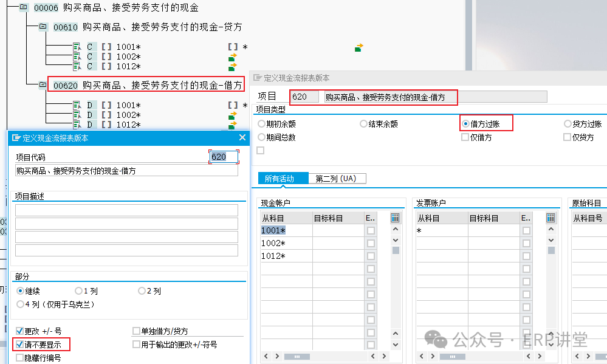Select the 贷方过账 radio button

568,123
